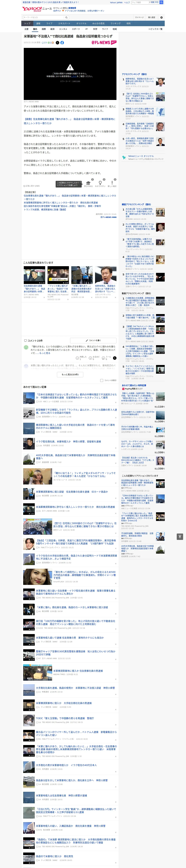Image resolution: width=186 pixels, height=868 pixels.
Task: Share first comment on X
Action: 115,358
